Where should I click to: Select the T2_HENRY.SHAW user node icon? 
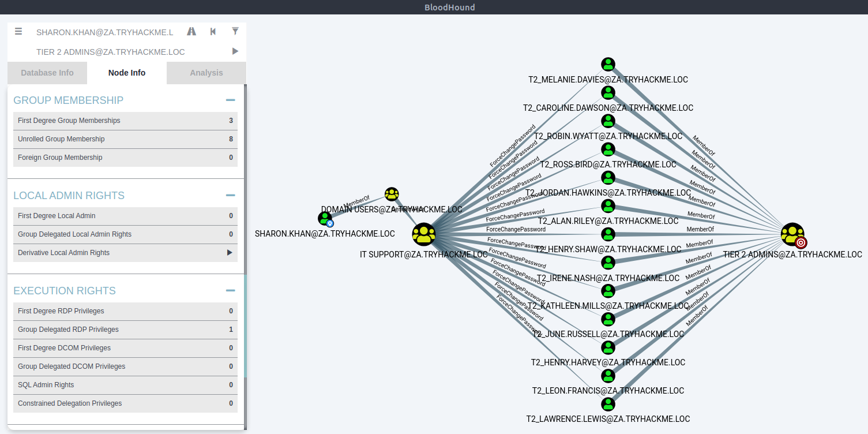608,234
